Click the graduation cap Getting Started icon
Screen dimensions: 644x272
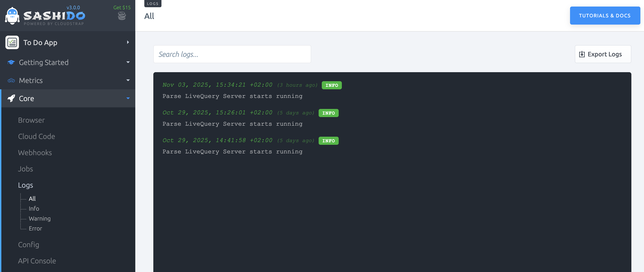pyautogui.click(x=11, y=62)
